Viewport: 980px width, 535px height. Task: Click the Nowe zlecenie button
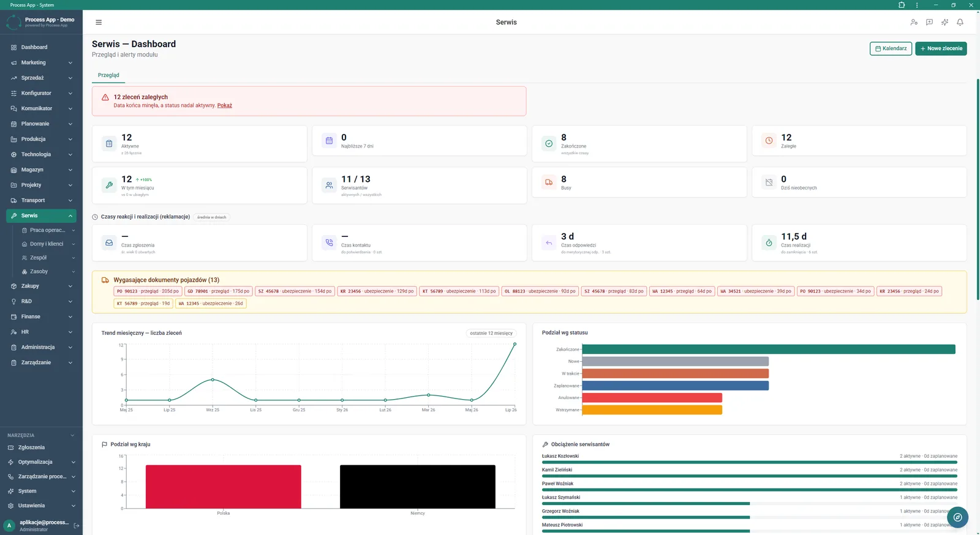941,48
